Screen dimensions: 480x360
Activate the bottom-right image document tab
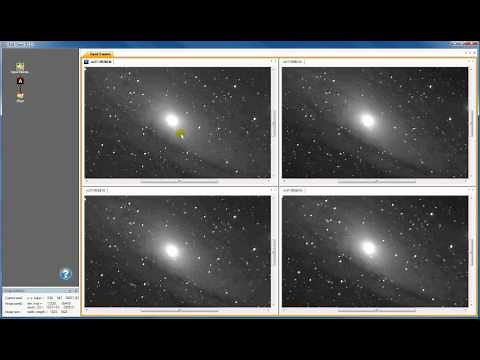point(293,190)
